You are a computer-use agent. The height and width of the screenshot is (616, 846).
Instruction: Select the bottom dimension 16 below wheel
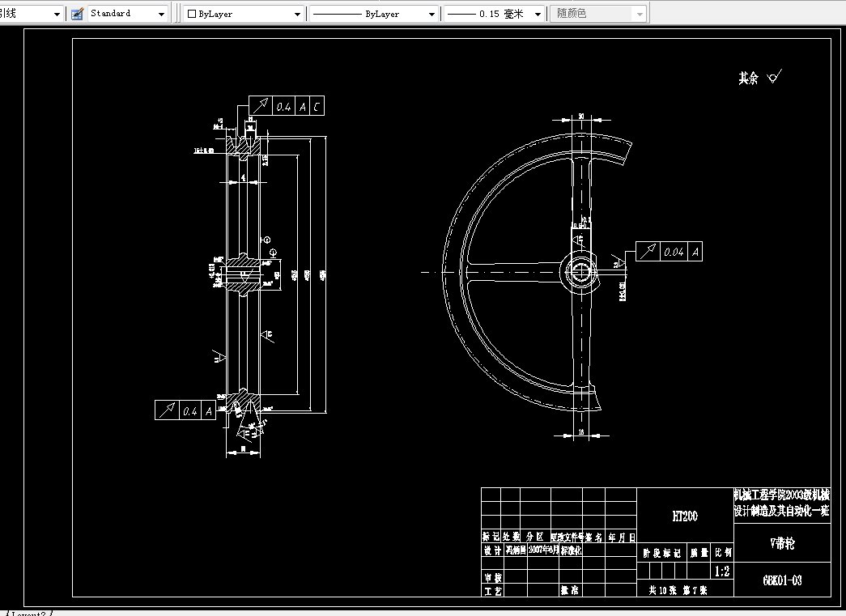(581, 432)
